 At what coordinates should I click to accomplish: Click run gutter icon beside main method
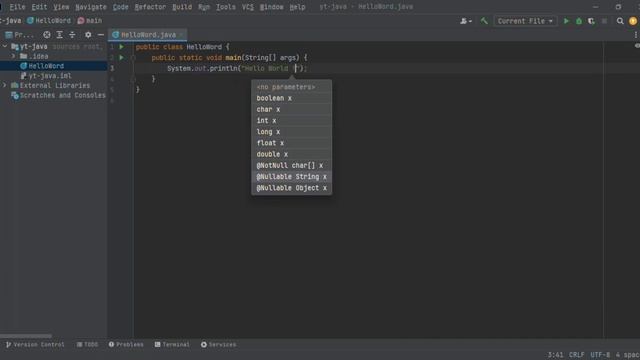point(121,58)
